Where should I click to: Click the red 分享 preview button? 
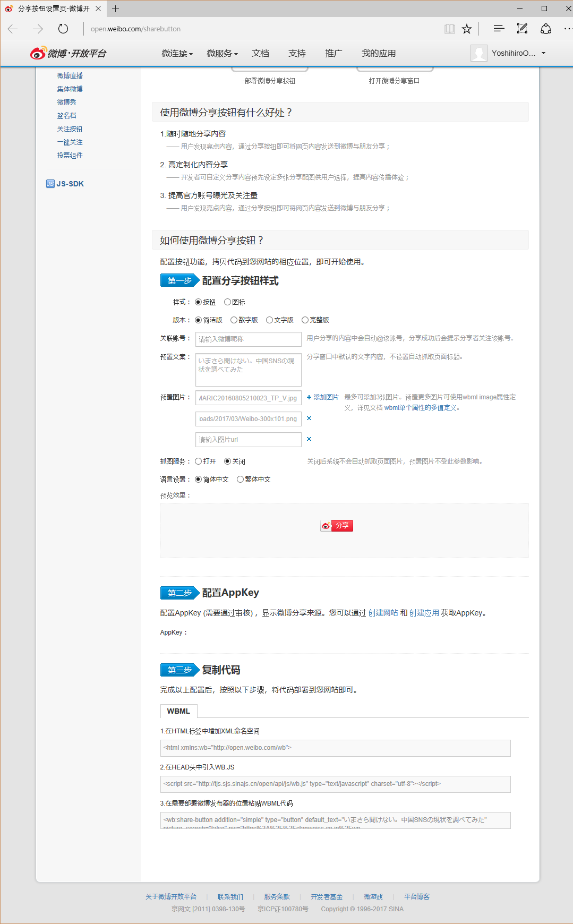point(337,526)
